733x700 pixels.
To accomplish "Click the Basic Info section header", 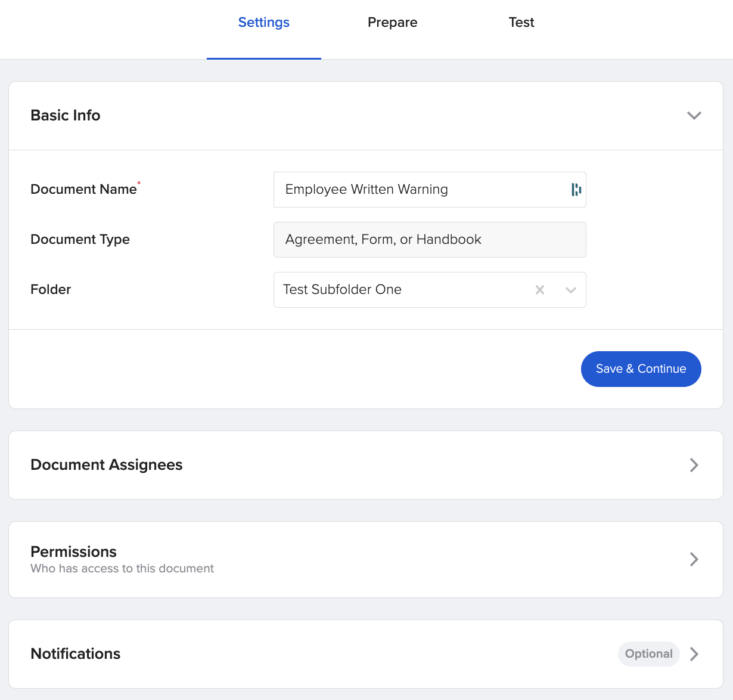I will pyautogui.click(x=65, y=115).
